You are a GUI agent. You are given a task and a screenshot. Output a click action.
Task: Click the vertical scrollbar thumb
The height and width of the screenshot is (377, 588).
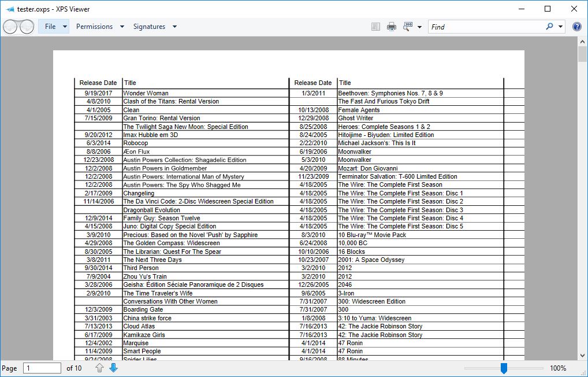582,54
